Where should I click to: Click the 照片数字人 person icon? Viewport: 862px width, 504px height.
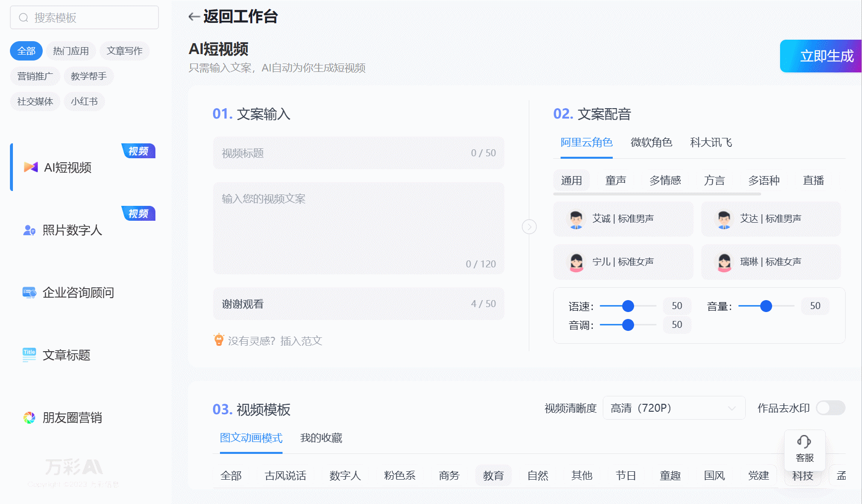coord(29,230)
